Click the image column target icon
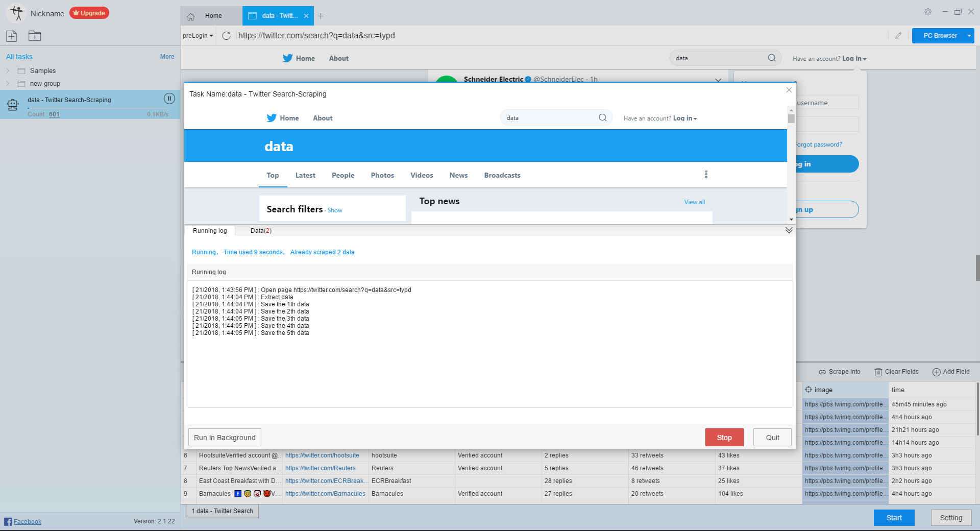The height and width of the screenshot is (531, 980). coord(808,390)
